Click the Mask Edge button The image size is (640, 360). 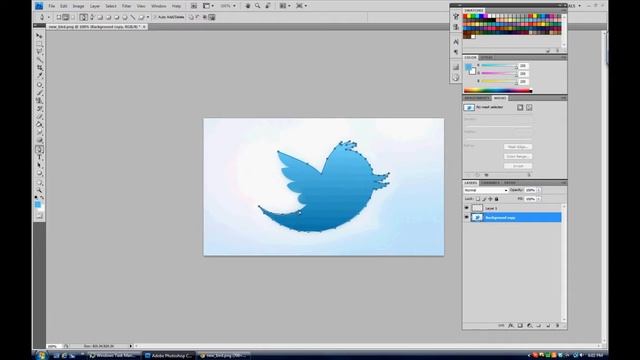coord(518,147)
